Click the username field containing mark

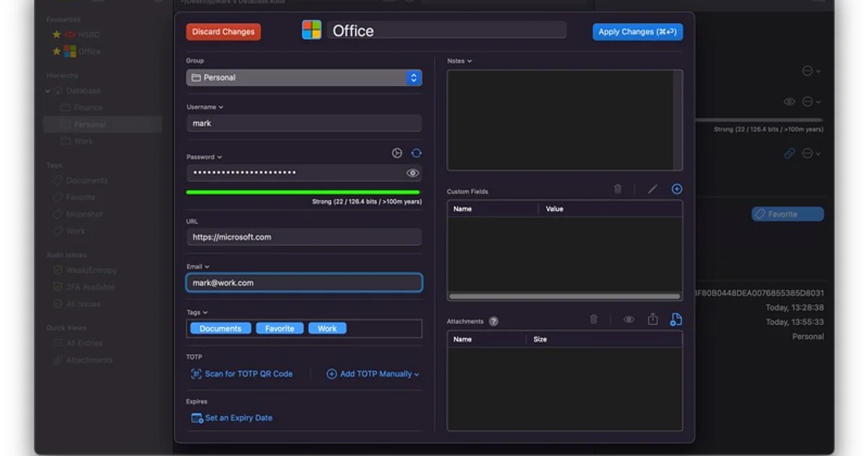304,123
